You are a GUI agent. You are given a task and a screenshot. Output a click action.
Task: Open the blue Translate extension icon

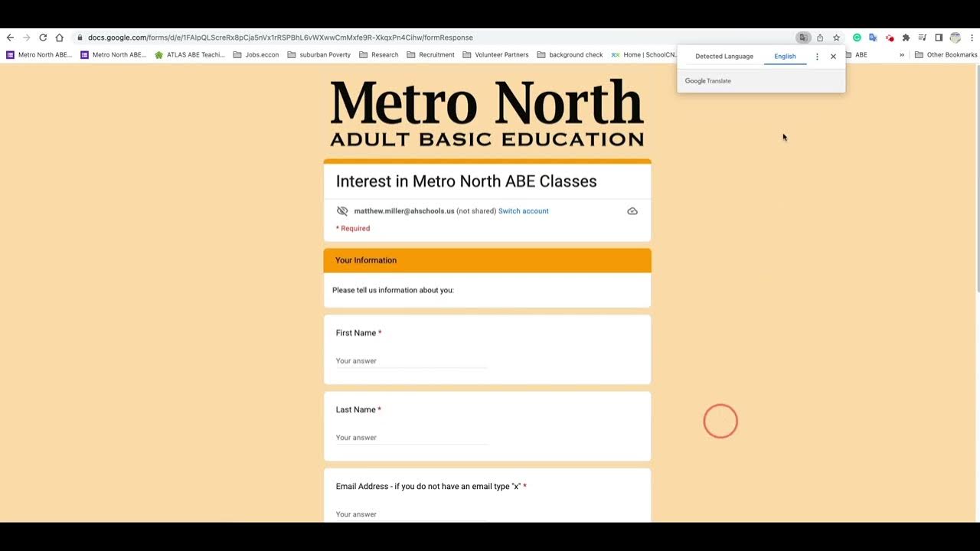[873, 37]
